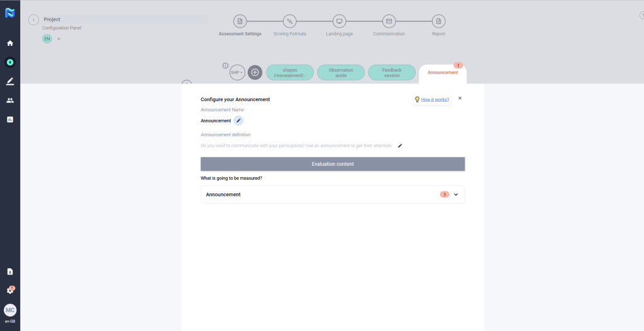Expand the Announcement section chevron
The image size is (644, 331).
pos(456,195)
